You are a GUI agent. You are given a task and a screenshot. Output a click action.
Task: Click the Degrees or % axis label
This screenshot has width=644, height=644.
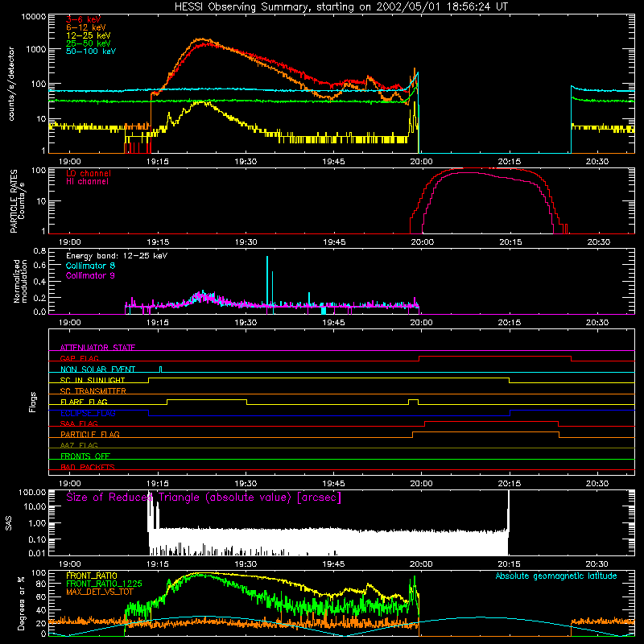(x=21, y=603)
